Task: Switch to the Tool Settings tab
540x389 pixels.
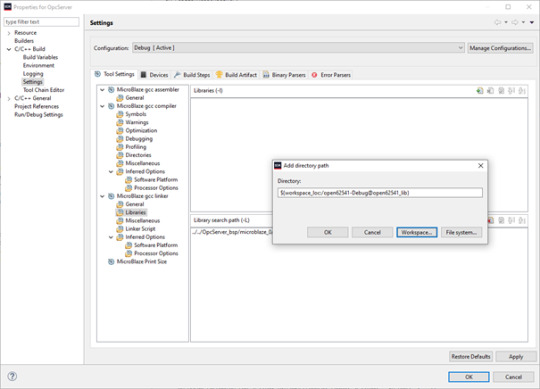Action: click(115, 74)
